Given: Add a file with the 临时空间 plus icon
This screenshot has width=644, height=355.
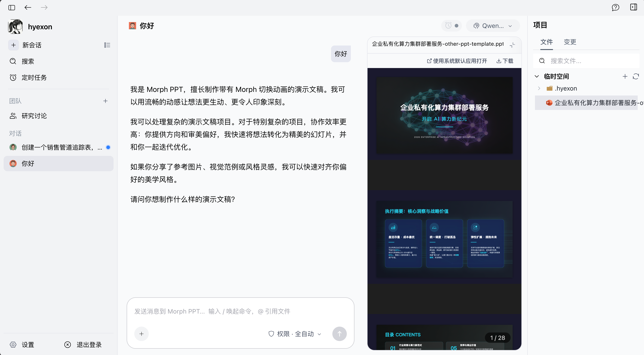Looking at the screenshot, I should point(625,76).
